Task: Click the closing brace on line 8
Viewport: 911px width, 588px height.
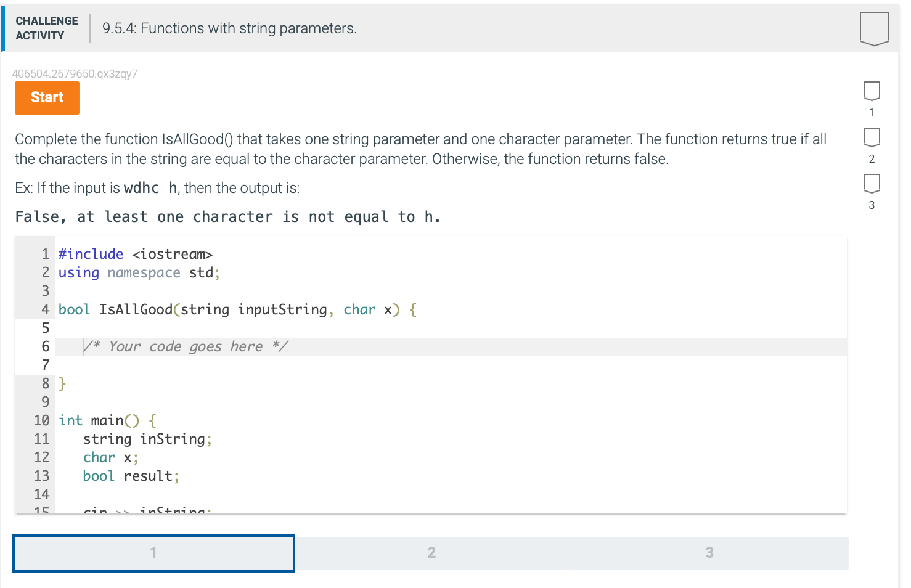Action: (x=62, y=383)
